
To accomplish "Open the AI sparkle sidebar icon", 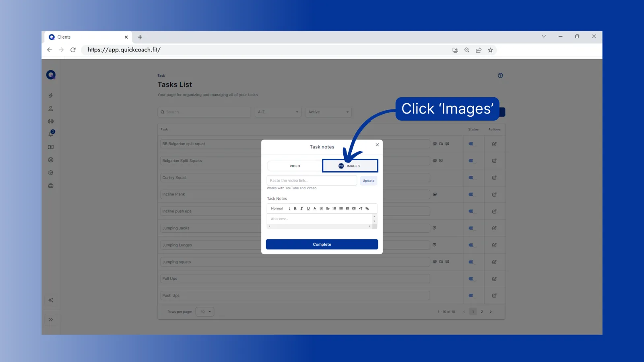I will point(51,300).
